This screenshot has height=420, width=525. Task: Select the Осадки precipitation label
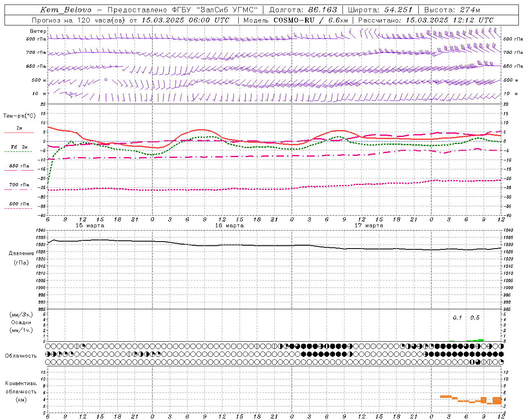21,322
